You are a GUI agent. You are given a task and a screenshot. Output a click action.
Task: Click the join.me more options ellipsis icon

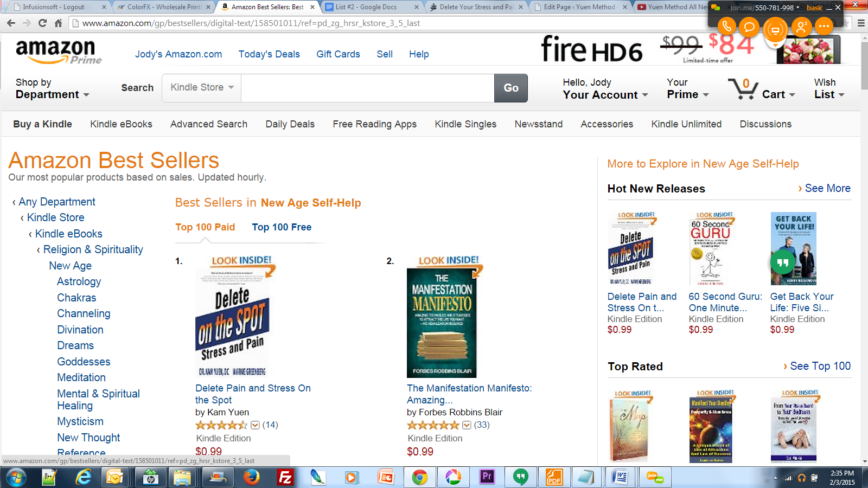[x=824, y=27]
